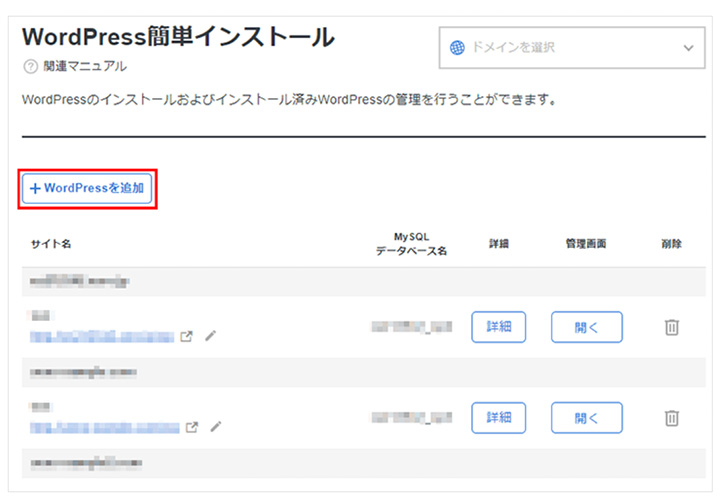Delete first site via trash icon

(x=672, y=327)
